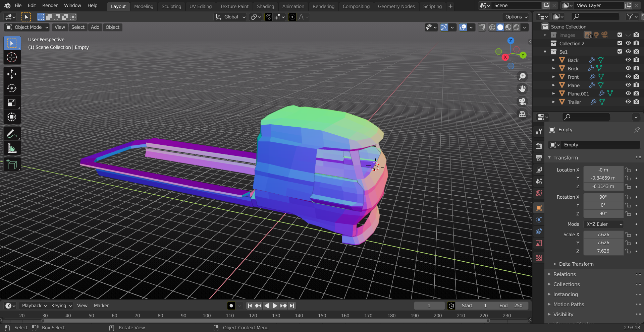Click the Zoom viewport icon
Viewport: 644px width, 332px height.
[522, 76]
